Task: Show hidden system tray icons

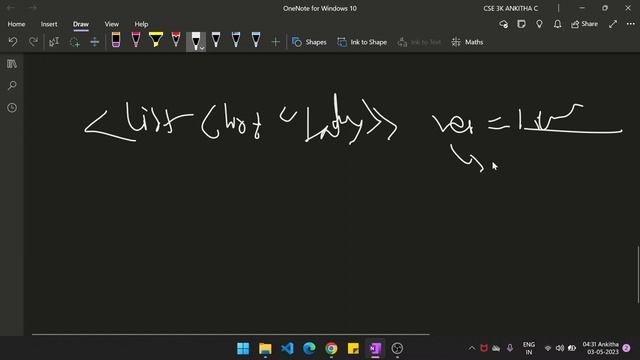Action: click(471, 348)
